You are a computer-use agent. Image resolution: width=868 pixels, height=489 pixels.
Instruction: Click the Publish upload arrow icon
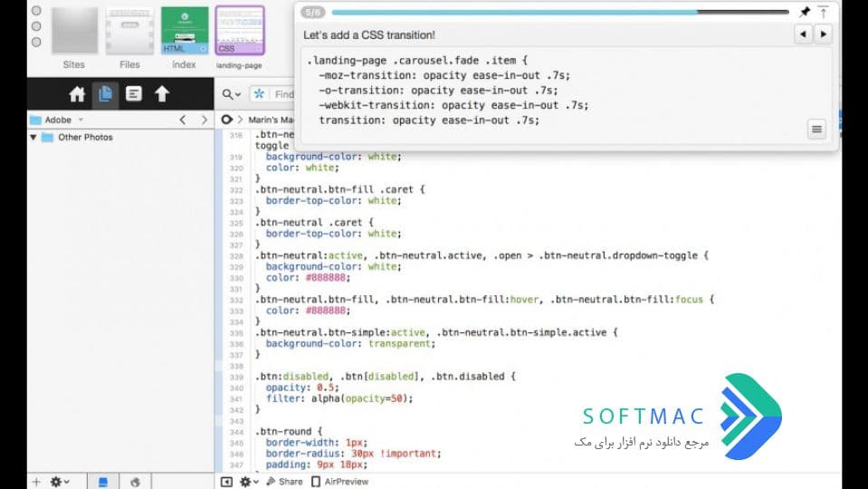click(162, 93)
